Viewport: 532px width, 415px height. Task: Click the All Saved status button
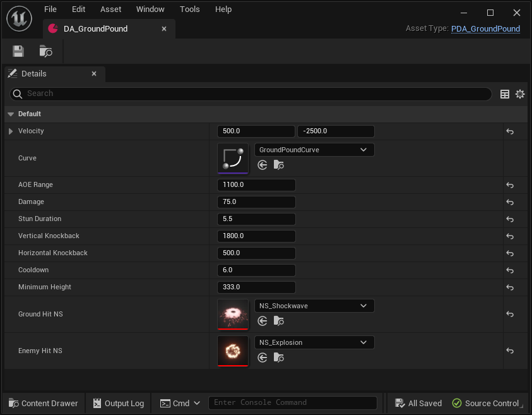tap(418, 403)
